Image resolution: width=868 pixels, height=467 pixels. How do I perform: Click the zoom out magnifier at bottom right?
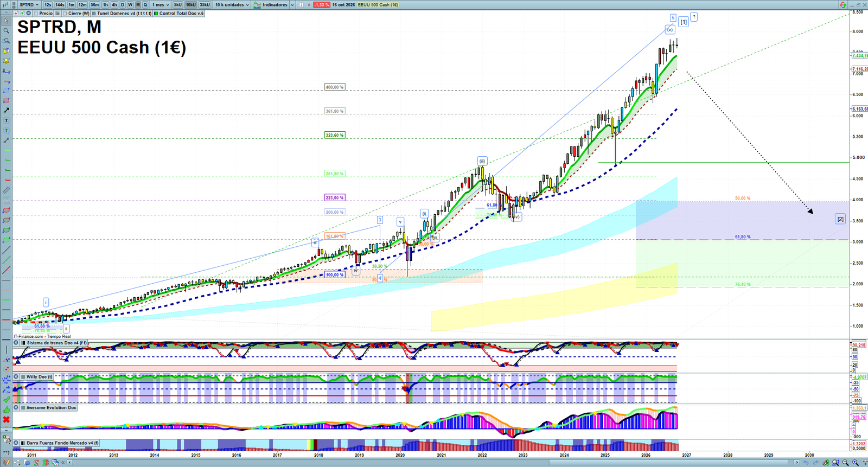(845, 463)
